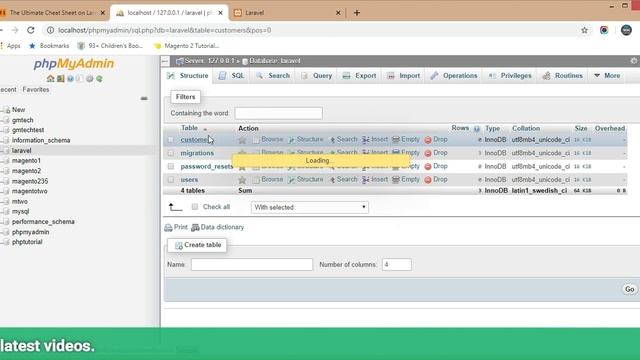Open Chrome profile avatar
This screenshot has width=640, height=360.
(x=626, y=30)
